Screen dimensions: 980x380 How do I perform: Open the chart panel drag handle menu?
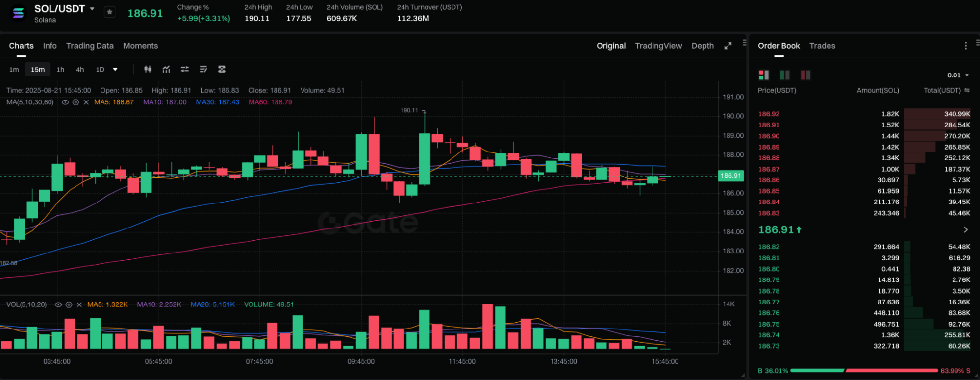pyautogui.click(x=744, y=43)
